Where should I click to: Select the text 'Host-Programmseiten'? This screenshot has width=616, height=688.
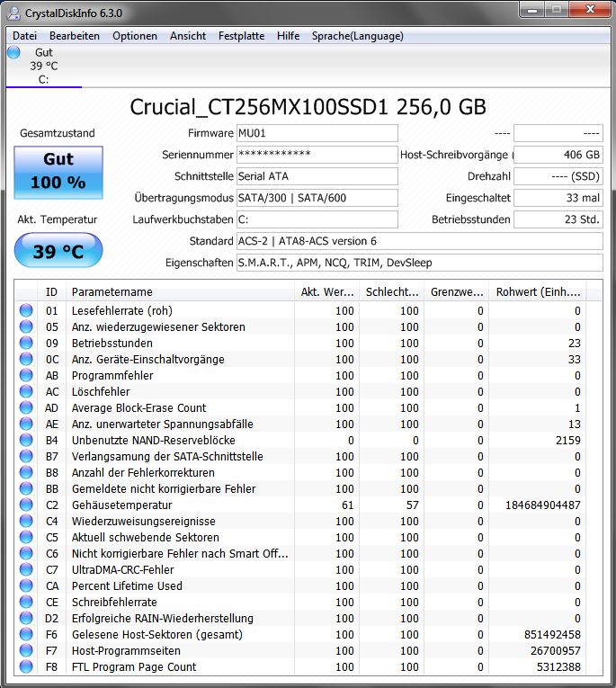(x=127, y=651)
